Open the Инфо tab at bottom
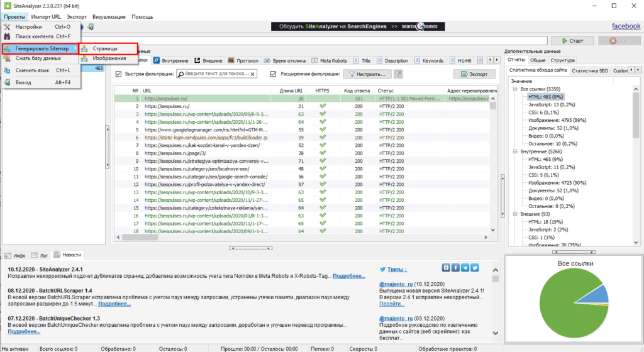 pos(15,255)
